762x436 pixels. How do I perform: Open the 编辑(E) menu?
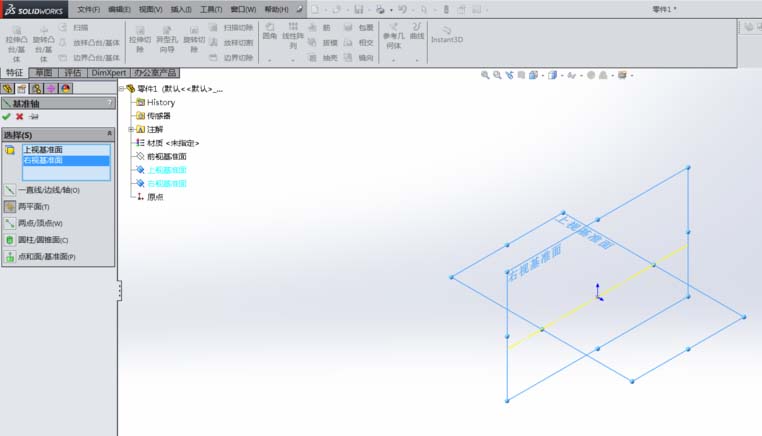(119, 9)
